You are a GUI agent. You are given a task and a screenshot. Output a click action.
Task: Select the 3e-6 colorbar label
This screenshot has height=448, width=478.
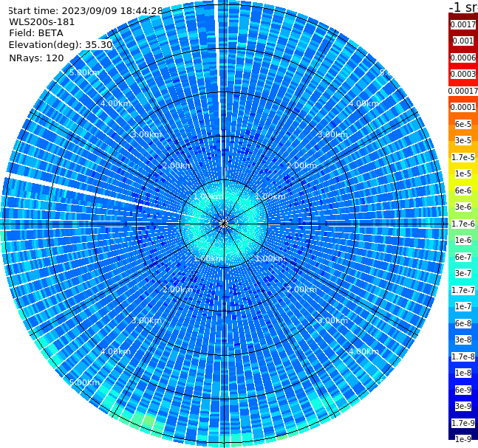[x=463, y=207]
